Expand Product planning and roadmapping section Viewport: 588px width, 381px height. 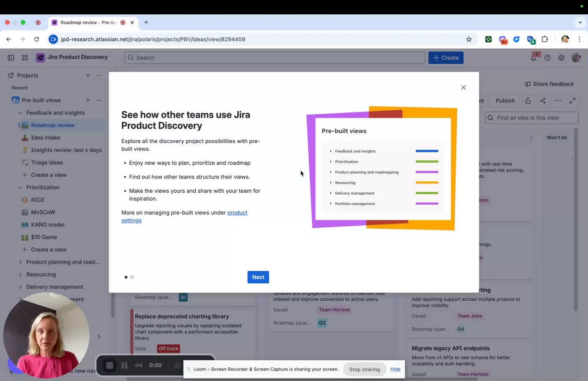tap(20, 262)
